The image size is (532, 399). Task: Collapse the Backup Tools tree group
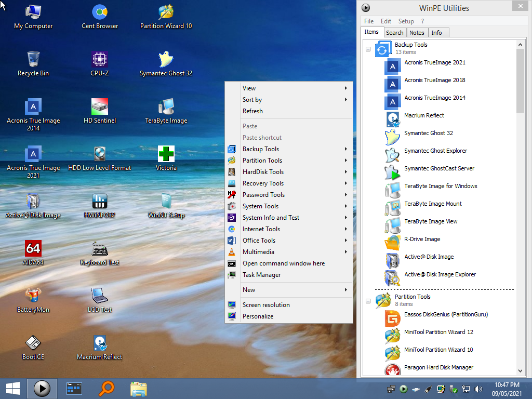tap(368, 49)
